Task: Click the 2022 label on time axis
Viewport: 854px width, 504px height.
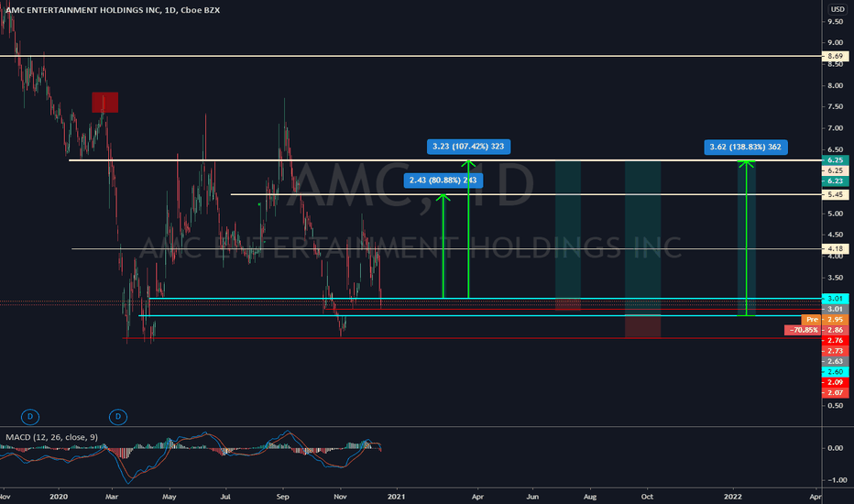Action: pyautogui.click(x=732, y=497)
